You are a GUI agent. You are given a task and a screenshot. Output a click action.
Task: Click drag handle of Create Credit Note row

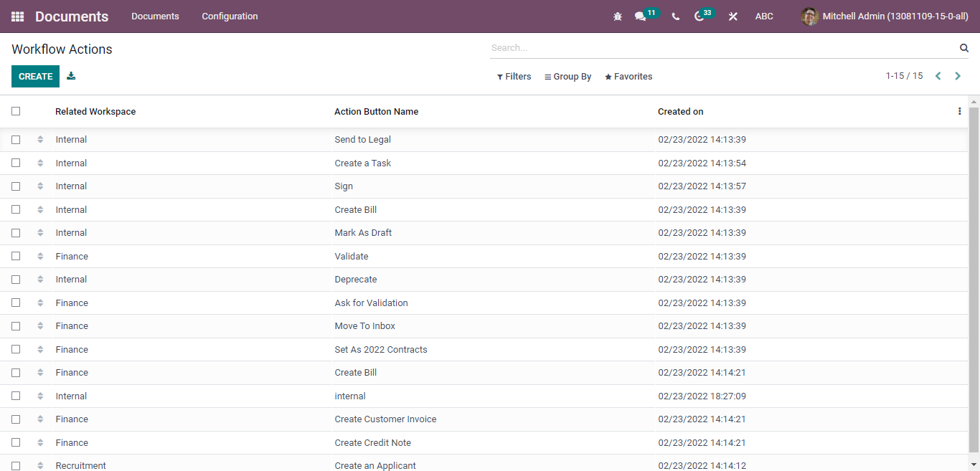coord(40,443)
